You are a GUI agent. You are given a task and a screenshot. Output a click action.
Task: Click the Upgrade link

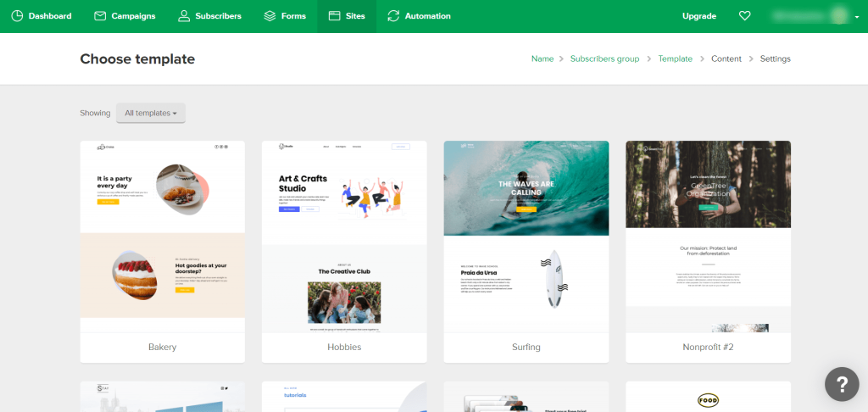(x=699, y=16)
